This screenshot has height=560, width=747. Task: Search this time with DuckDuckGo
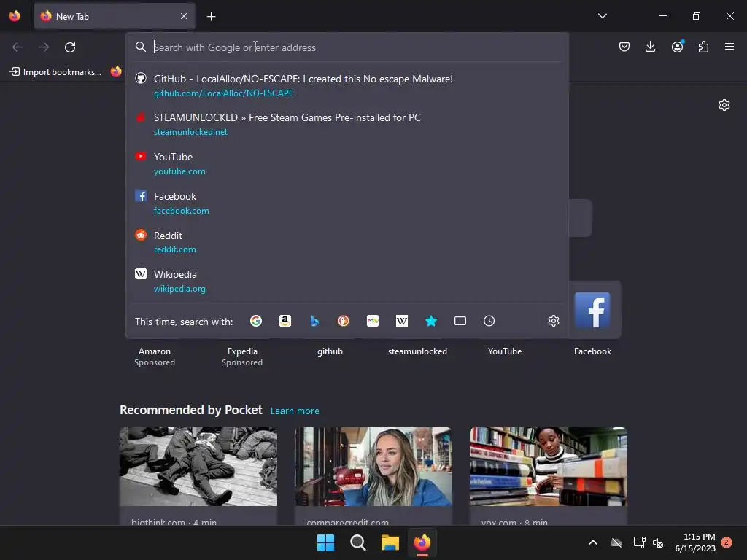(x=344, y=321)
